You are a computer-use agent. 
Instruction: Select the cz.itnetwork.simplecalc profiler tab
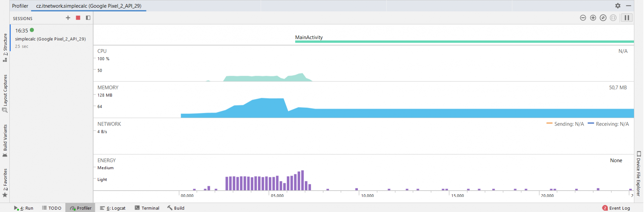[x=89, y=6]
